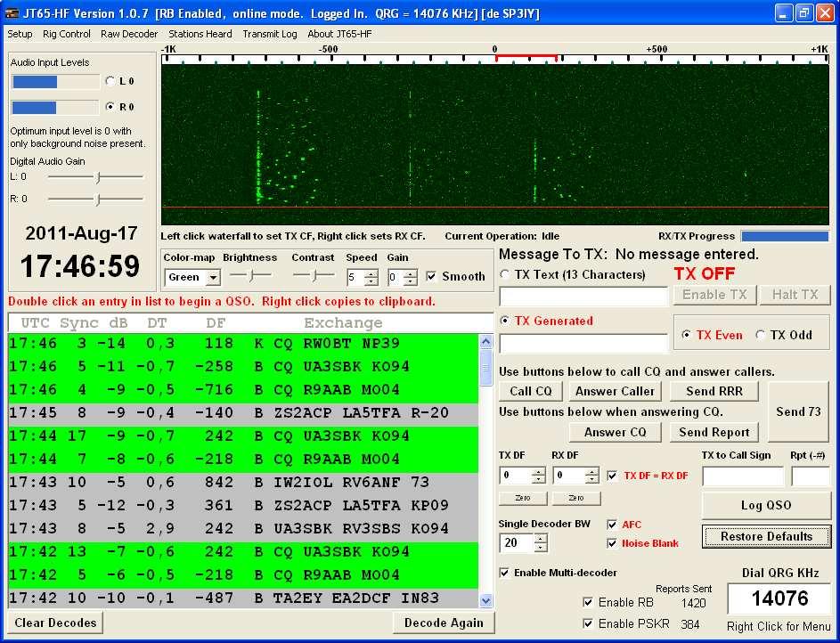Screen dimensions: 840x643
Task: Select the TA2EY EA2DCF IN83 decode row
Action: [243, 598]
